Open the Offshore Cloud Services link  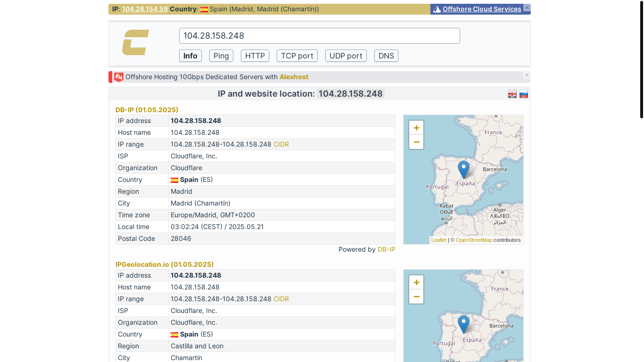coord(482,9)
